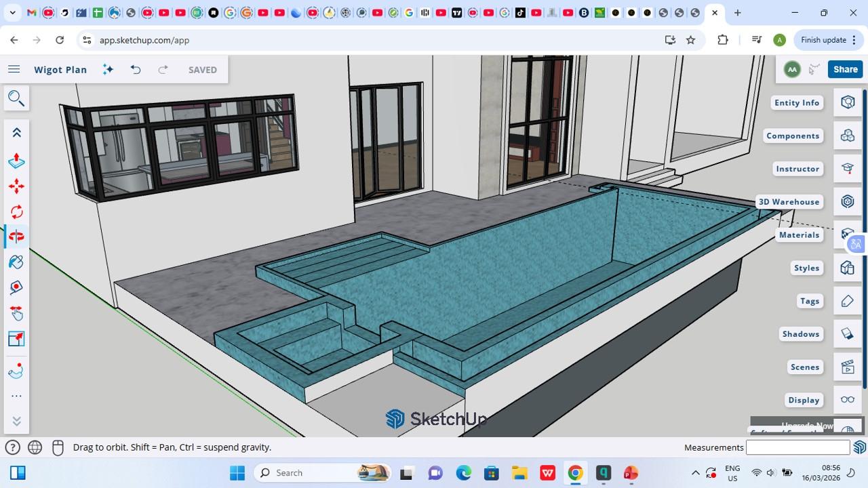Select the Push/Pull tool
Screen dimensions: 868x488
click(16, 161)
